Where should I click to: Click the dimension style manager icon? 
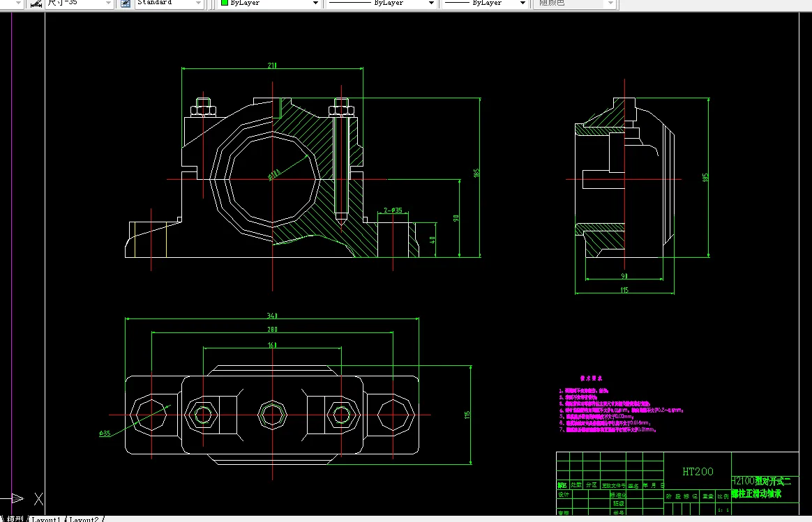pos(36,3)
